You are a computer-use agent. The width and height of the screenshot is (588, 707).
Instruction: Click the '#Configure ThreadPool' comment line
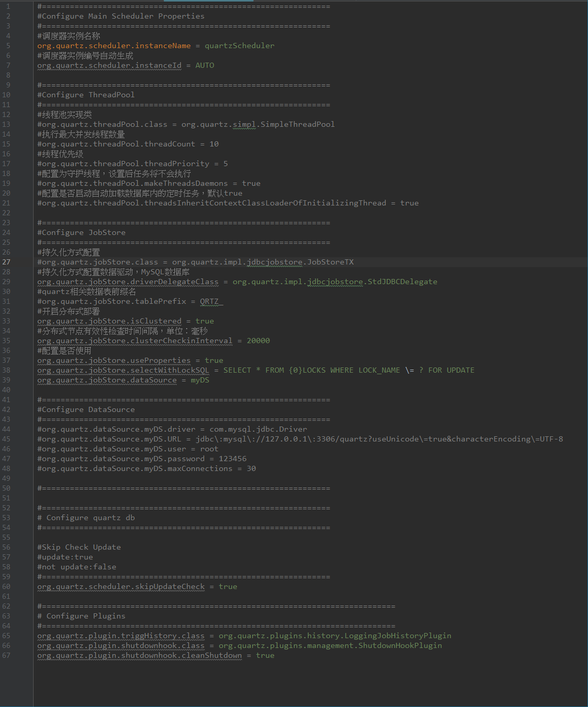(86, 95)
